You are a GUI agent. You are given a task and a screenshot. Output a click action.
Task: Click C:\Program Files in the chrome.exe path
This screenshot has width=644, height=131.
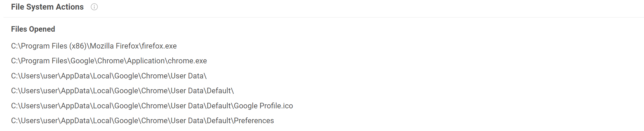pos(39,61)
